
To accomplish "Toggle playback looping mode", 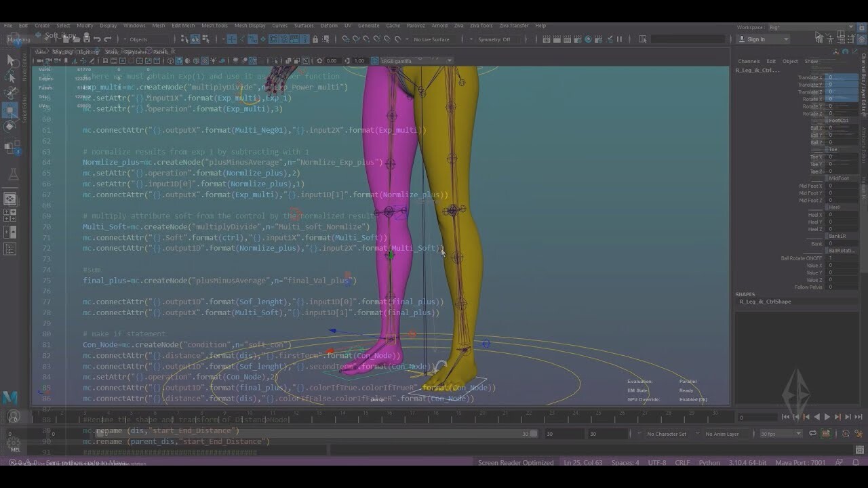I will pyautogui.click(x=813, y=433).
